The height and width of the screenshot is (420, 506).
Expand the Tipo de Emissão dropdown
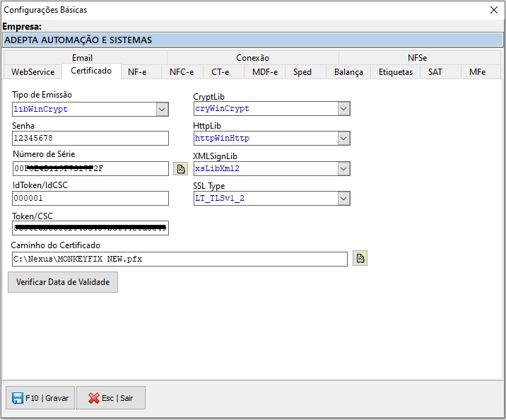(x=162, y=109)
